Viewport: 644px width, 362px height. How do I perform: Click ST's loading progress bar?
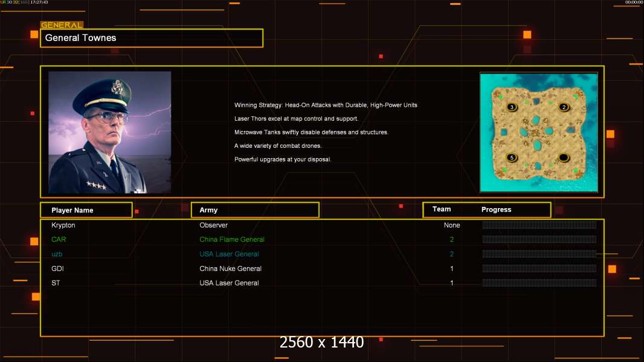click(539, 283)
